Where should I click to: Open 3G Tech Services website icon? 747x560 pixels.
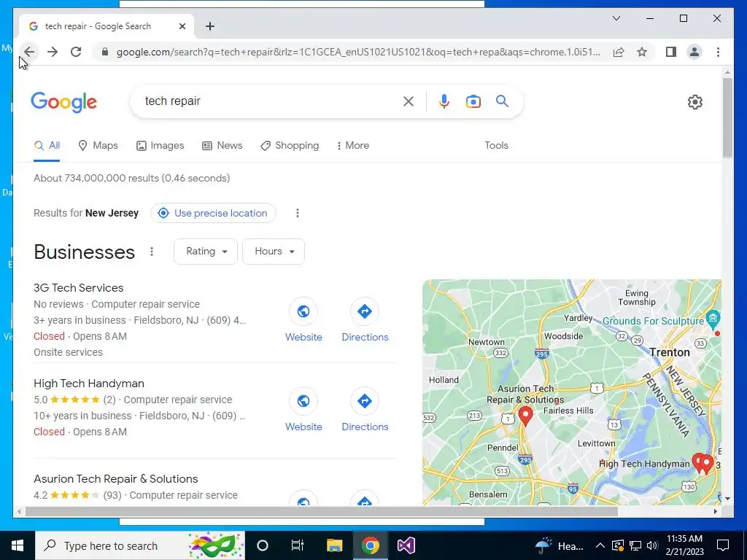point(303,311)
